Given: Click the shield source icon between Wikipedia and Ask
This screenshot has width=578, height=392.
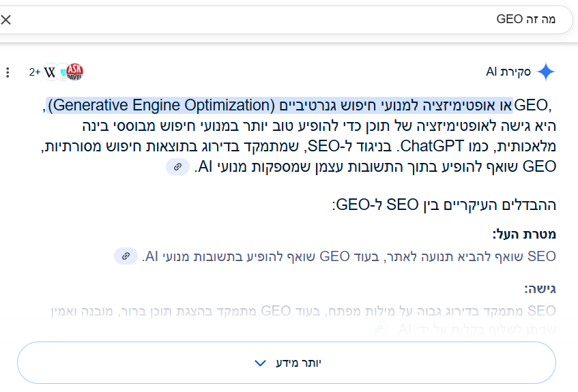Looking at the screenshot, I should click(x=63, y=72).
